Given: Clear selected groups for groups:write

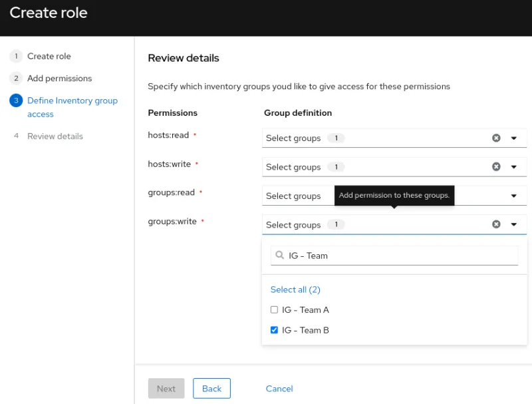Looking at the screenshot, I should coord(496,224).
